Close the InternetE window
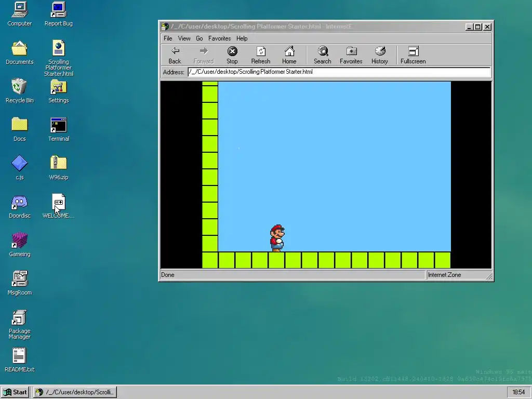The image size is (532, 399). coord(487,27)
